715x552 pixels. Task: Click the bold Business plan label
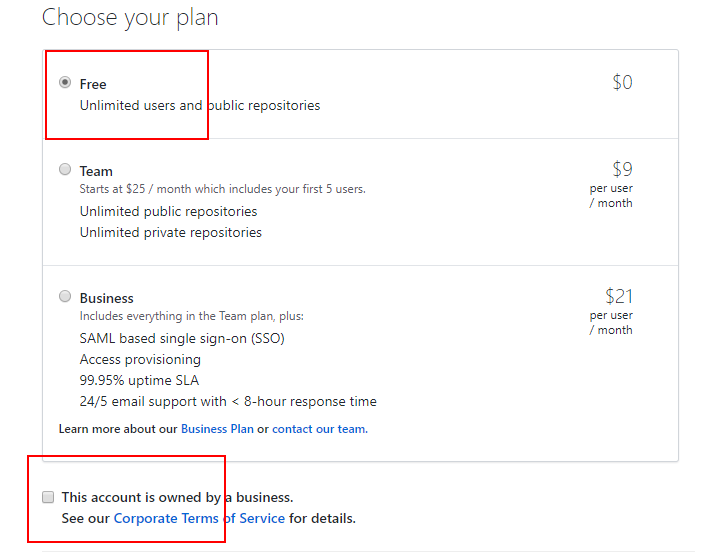tap(106, 298)
